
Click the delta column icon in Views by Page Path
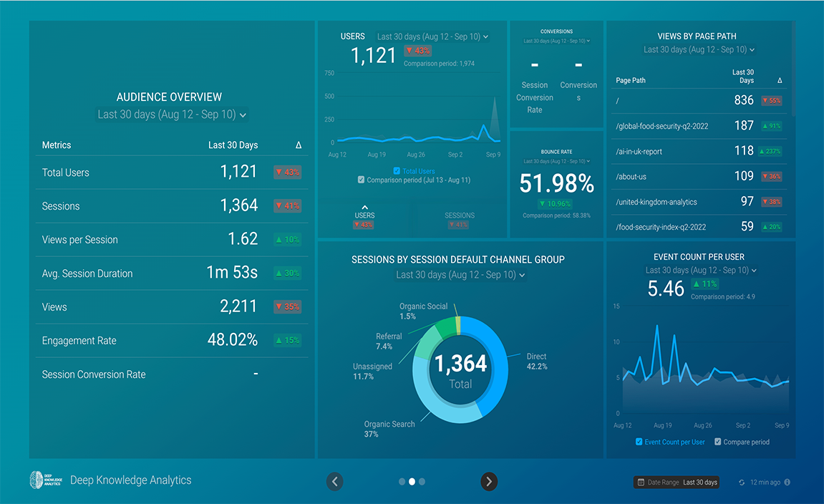click(x=780, y=80)
